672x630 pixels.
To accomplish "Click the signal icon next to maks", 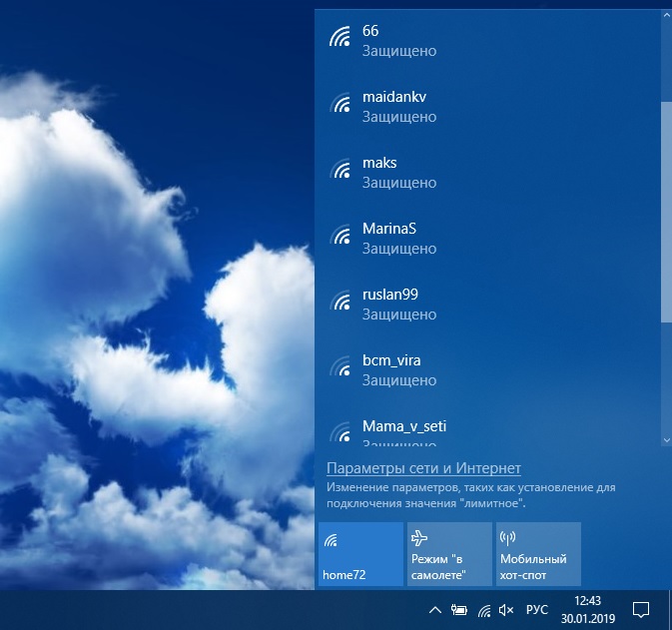I will click(339, 169).
